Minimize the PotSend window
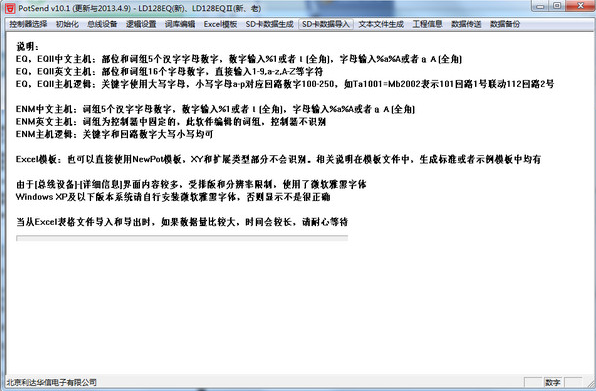 540,6
